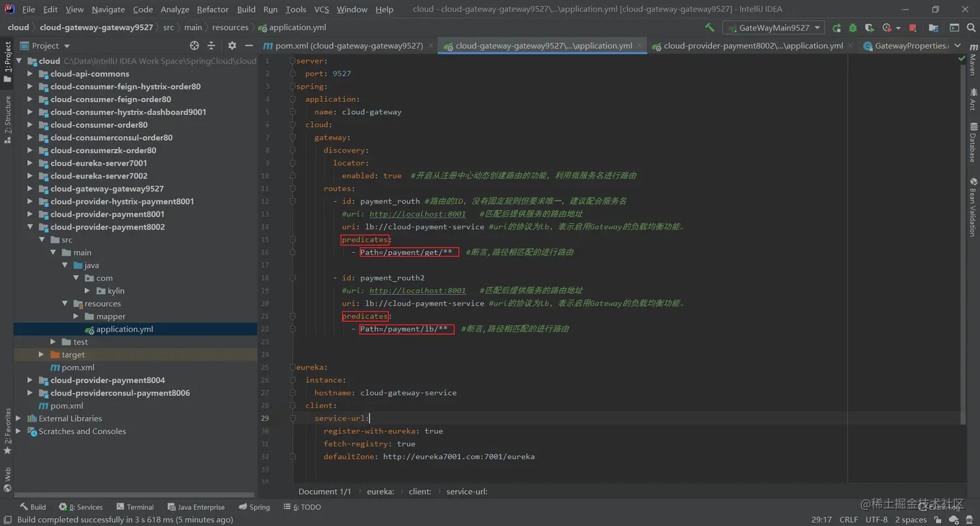Close the cloud-gateway-gateway9527 application.yml tab
Viewport: 980px width, 526px height.
pos(639,46)
